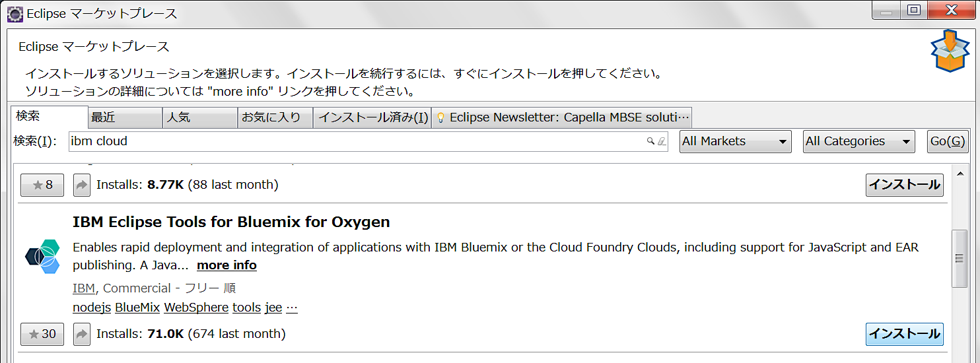980x363 pixels.
Task: Show more tags with the ellipsis link
Action: (292, 308)
